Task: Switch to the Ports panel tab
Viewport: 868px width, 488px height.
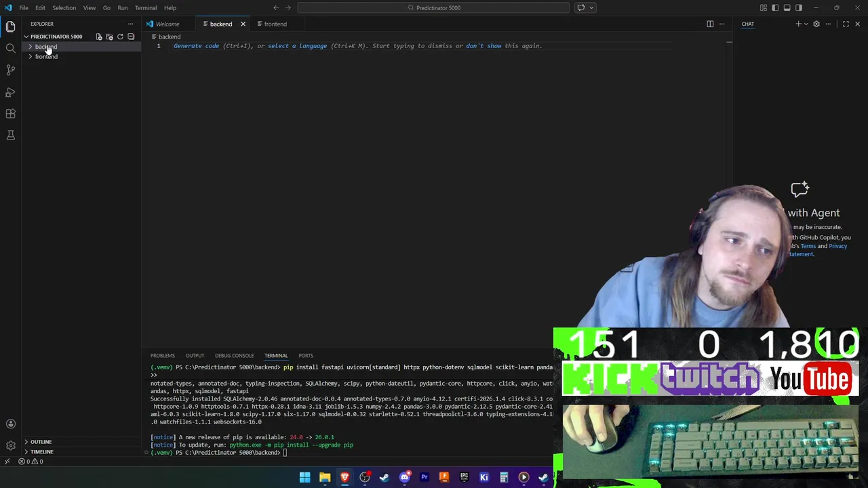Action: [x=306, y=355]
